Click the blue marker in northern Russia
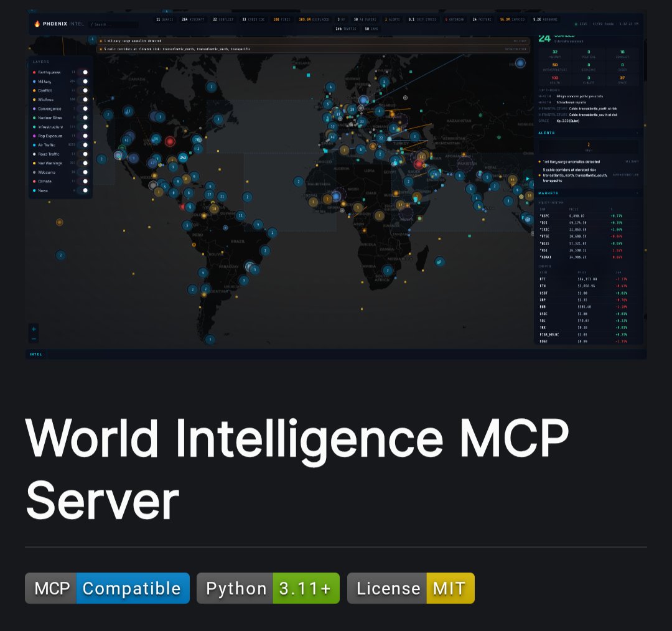Image resolution: width=672 pixels, height=631 pixels. coord(520,63)
